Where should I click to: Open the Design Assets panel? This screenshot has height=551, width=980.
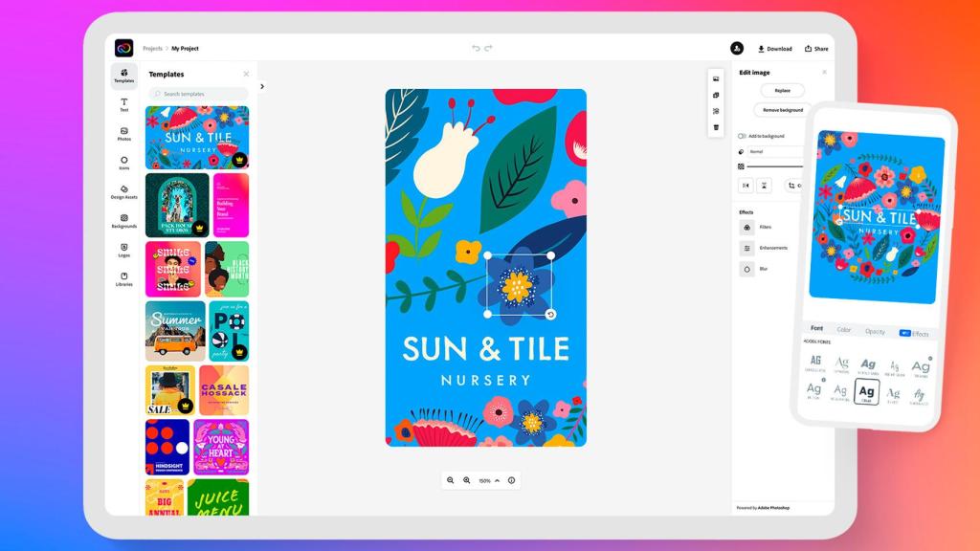coord(123,192)
